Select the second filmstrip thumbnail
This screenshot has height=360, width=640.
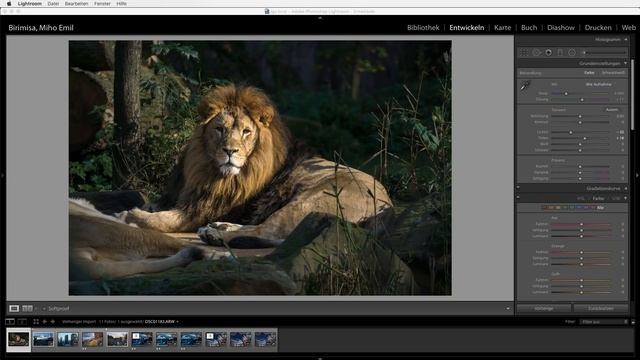(43, 339)
